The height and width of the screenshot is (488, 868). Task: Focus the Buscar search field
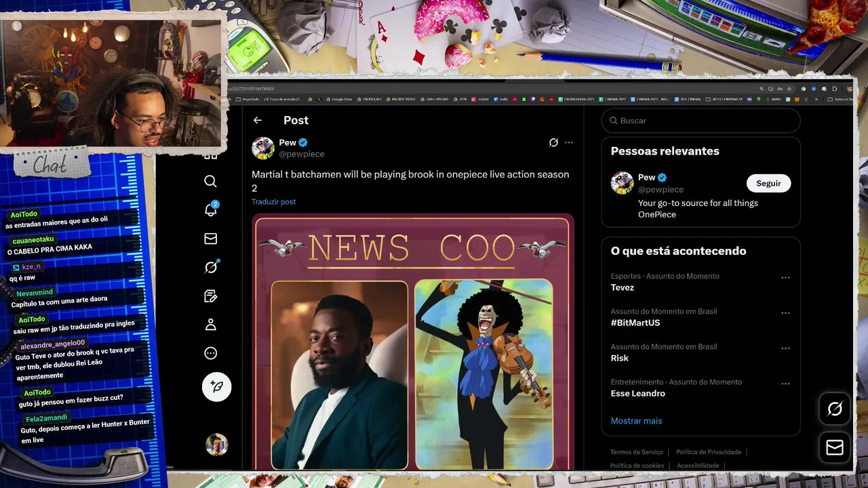701,121
